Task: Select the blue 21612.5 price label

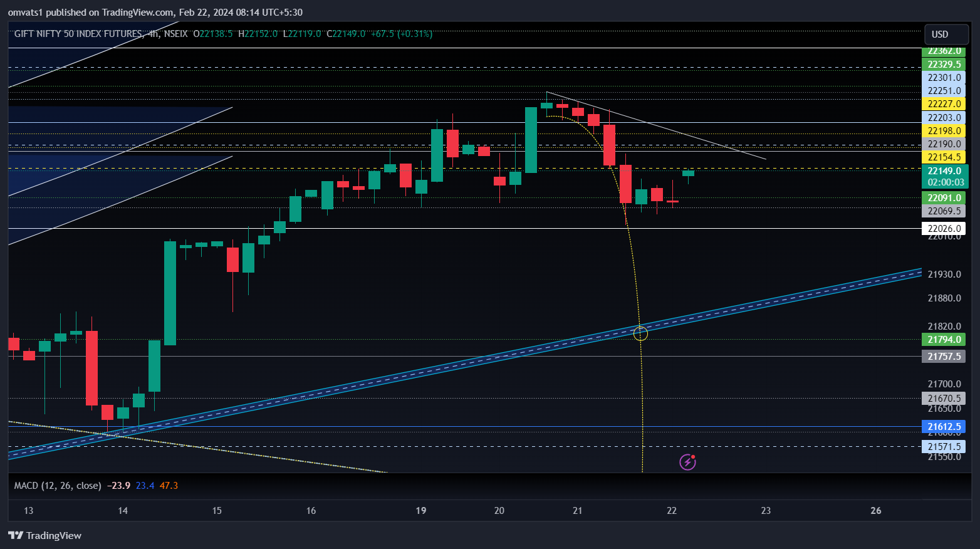Action: pyautogui.click(x=944, y=427)
